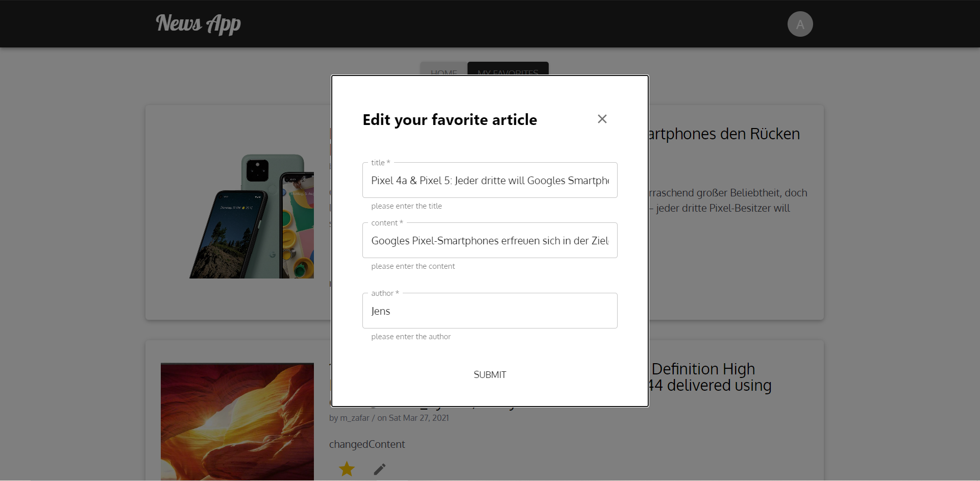Toggle the yellow favorite star
Image resolution: width=980 pixels, height=481 pixels.
tap(347, 469)
